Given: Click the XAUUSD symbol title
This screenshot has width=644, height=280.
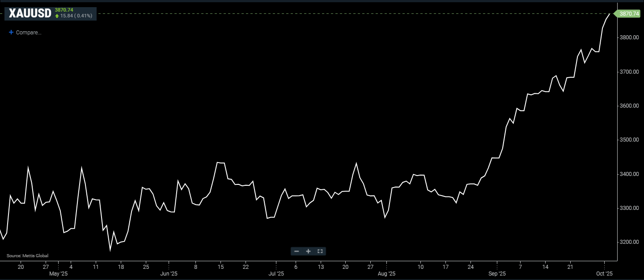Looking at the screenshot, I should 29,13.
